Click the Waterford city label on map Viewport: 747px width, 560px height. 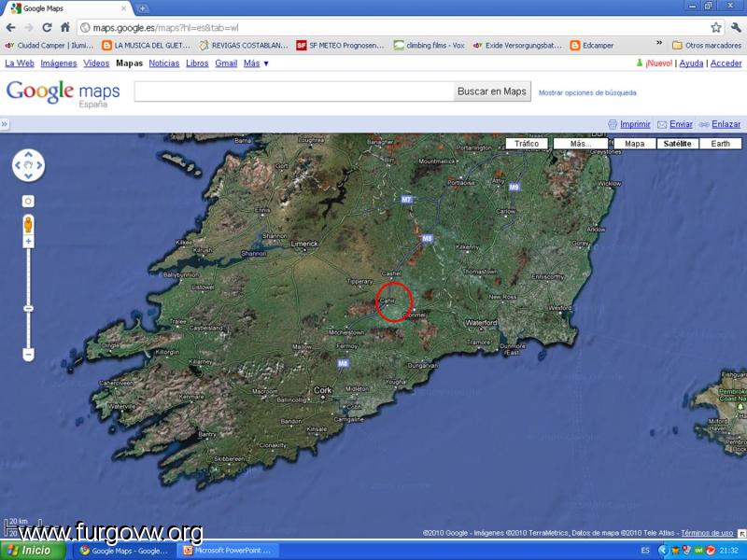(x=481, y=323)
